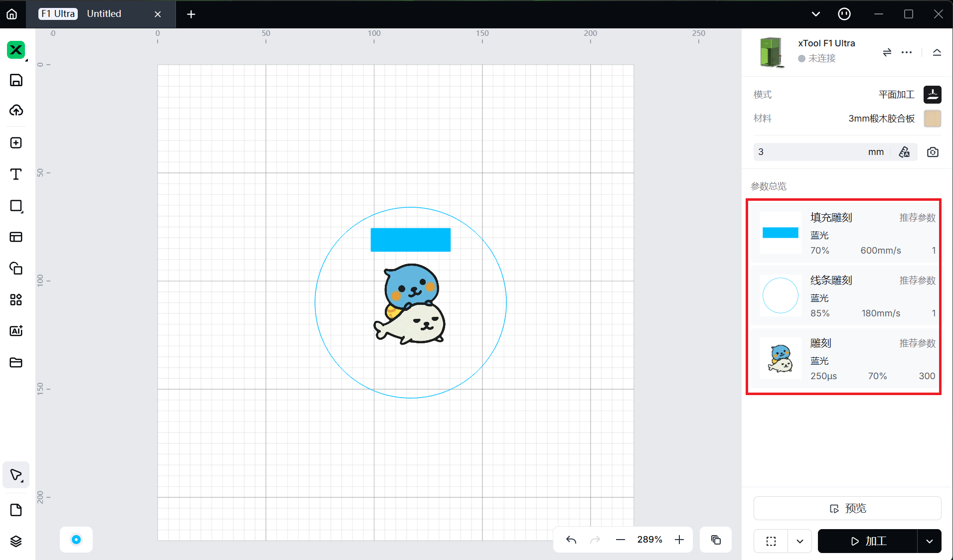The image size is (953, 560).
Task: Open the project folder icon
Action: pos(16,362)
